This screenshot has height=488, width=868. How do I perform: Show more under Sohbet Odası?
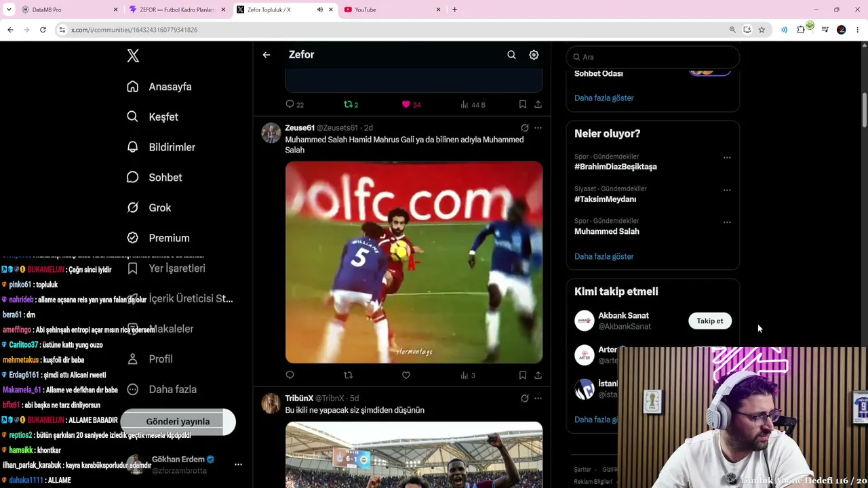coord(604,98)
